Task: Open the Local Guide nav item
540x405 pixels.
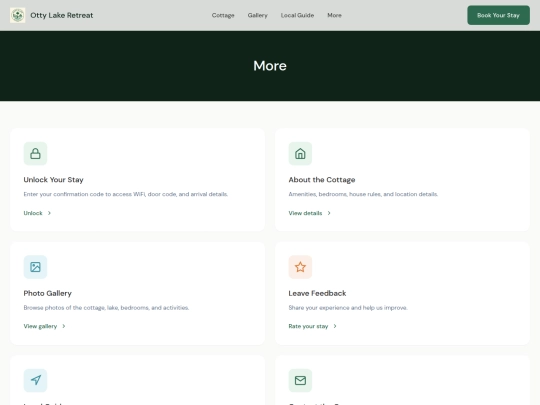Action: pos(297,15)
